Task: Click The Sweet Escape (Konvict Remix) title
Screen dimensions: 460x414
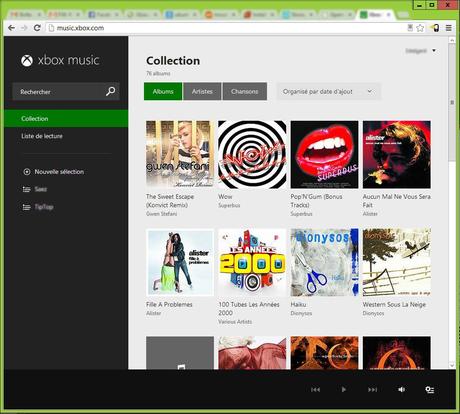Action: pos(170,201)
